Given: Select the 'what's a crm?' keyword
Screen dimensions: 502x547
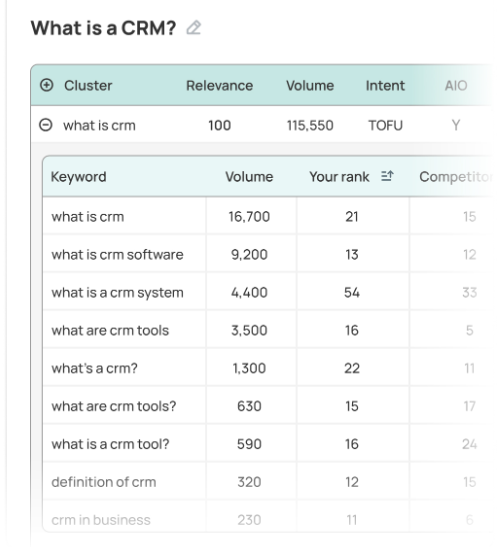Looking at the screenshot, I should coord(95,368).
